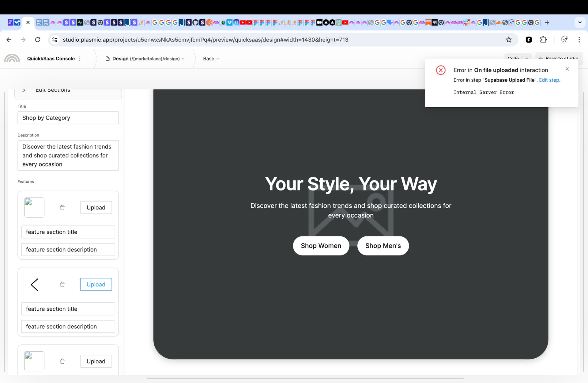588x383 pixels.
Task: Click the Plasmic rainbow logo icon
Action: coord(12,58)
